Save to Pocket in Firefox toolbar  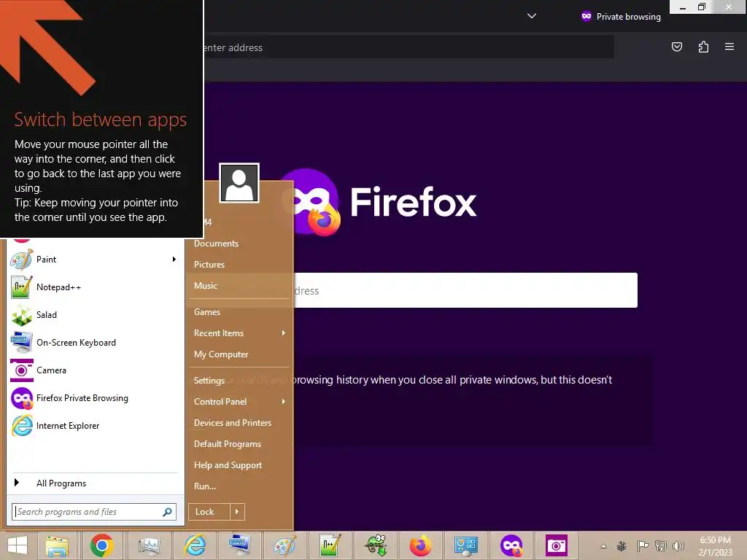pyautogui.click(x=676, y=47)
